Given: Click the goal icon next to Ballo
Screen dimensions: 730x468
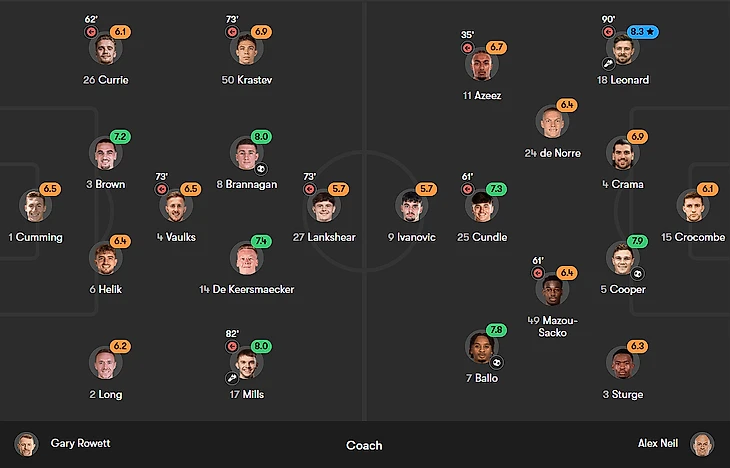Looking at the screenshot, I should (x=497, y=362).
